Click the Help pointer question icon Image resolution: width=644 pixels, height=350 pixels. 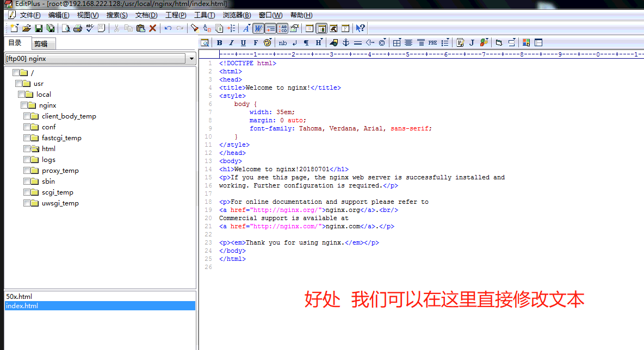360,28
